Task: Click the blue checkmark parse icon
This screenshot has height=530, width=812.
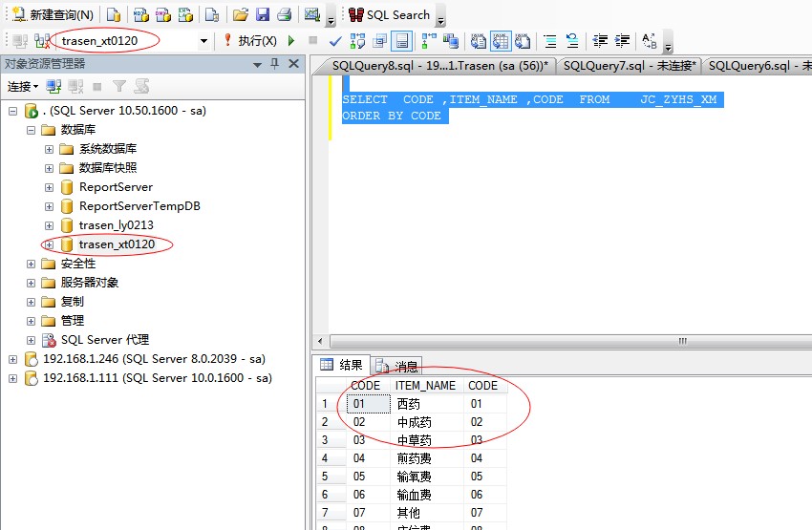Action: point(335,41)
